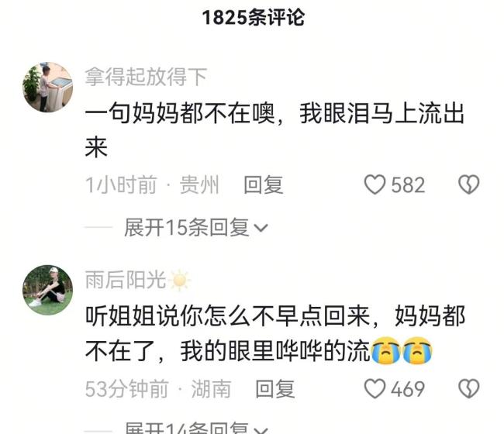This screenshot has width=504, height=434.
Task: Expand the 15 replies thread
Action: pos(195,227)
